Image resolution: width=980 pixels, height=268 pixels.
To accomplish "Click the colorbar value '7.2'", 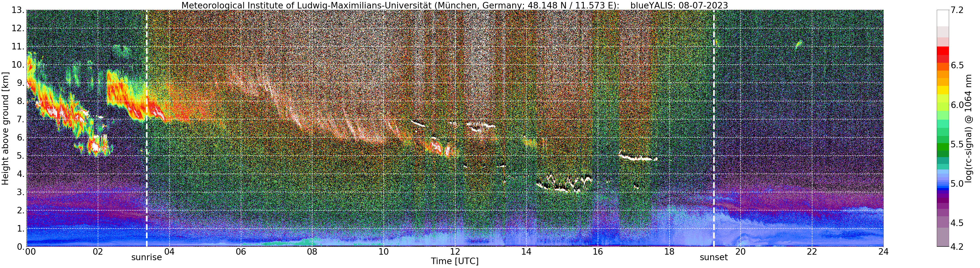I will (957, 10).
